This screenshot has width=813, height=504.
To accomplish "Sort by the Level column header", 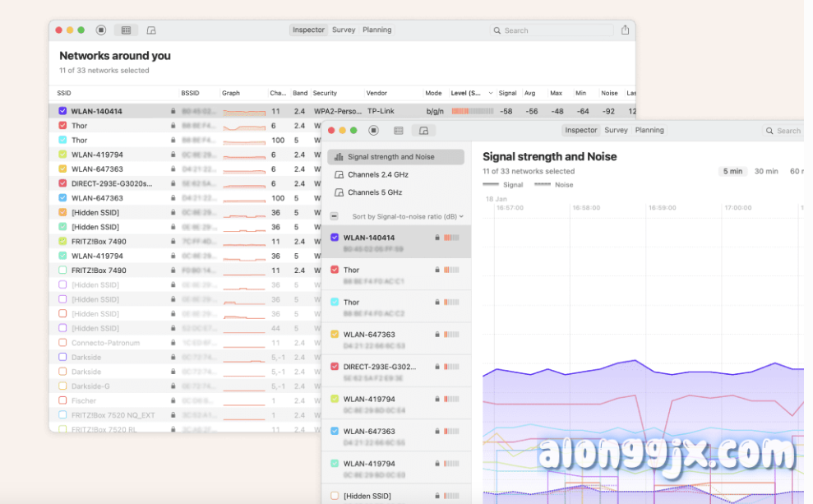I will click(471, 94).
